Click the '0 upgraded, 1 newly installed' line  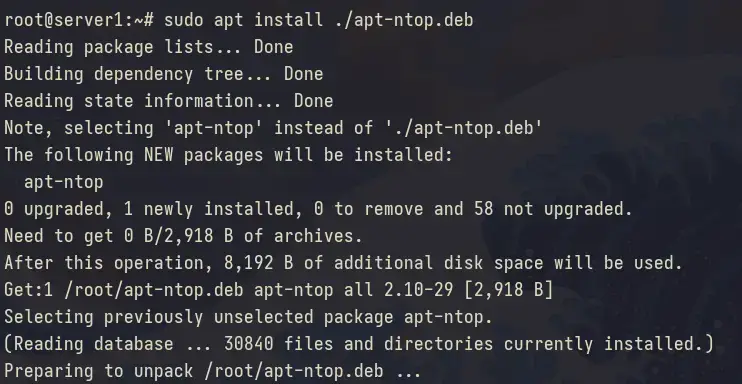318,209
